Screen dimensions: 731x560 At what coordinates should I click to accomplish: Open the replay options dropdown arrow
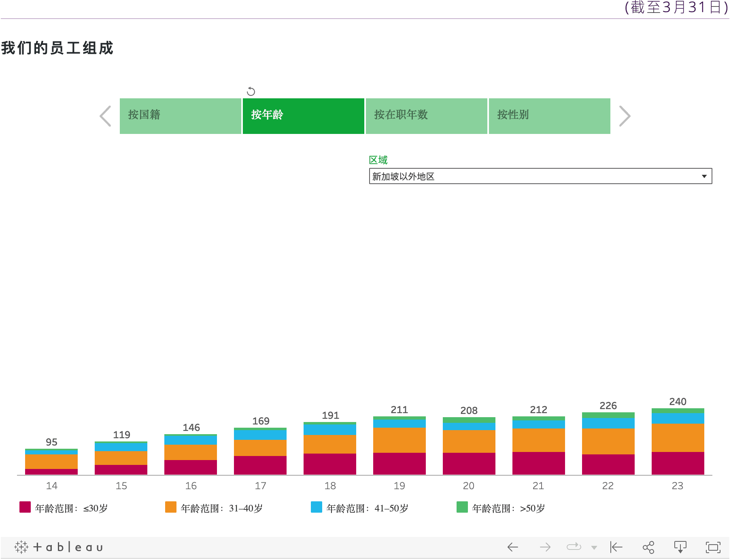(594, 548)
